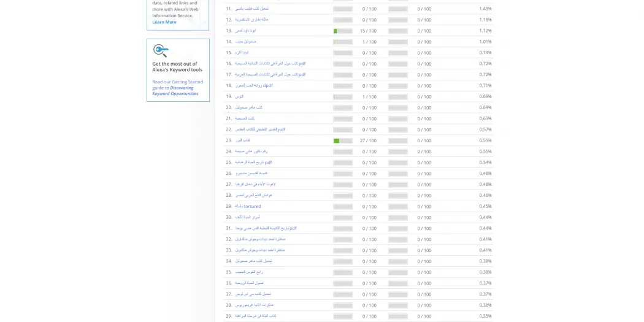Open the keyword link in row 13

pyautogui.click(x=245, y=31)
